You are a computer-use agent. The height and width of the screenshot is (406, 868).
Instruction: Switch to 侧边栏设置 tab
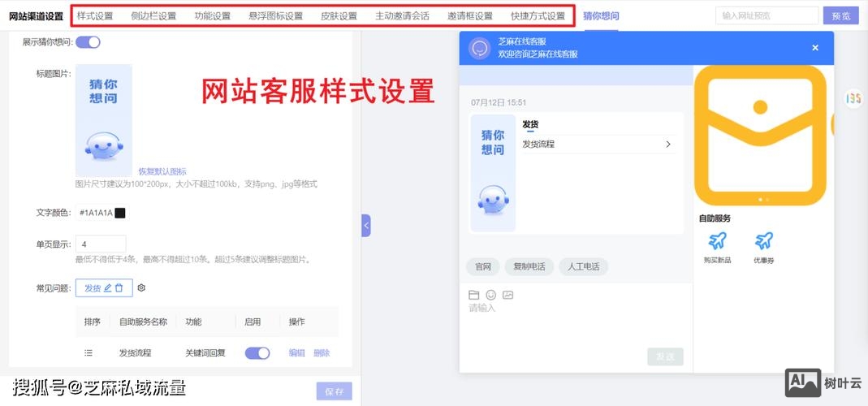[153, 16]
